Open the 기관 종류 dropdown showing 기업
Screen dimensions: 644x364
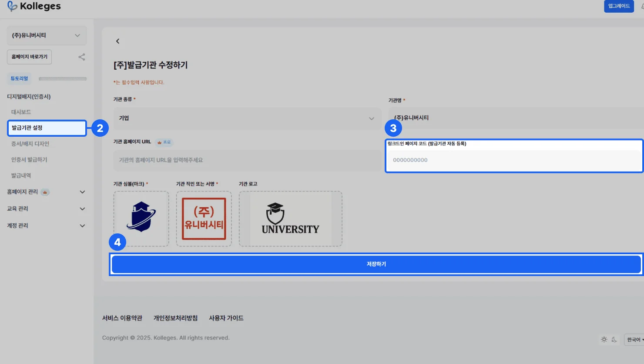pos(247,118)
